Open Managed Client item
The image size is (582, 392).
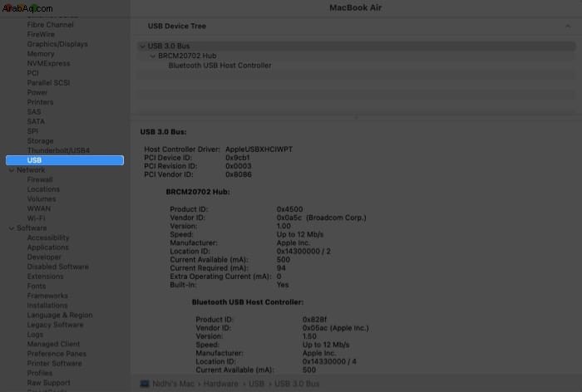coord(53,344)
